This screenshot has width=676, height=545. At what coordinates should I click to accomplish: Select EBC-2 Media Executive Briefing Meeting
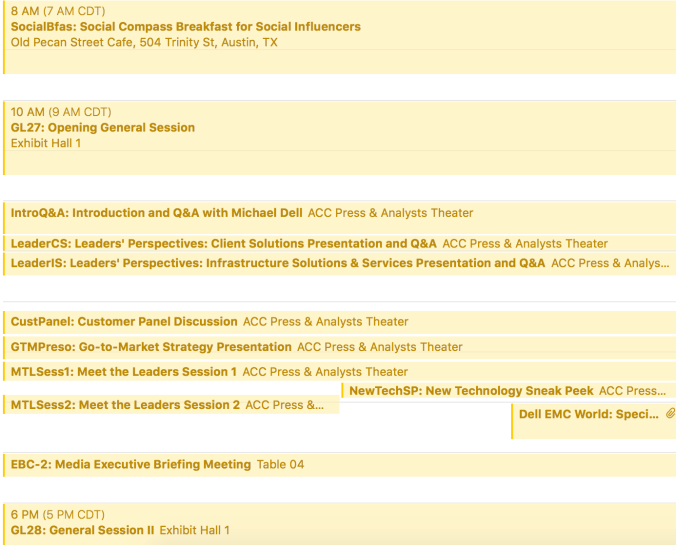point(131,465)
